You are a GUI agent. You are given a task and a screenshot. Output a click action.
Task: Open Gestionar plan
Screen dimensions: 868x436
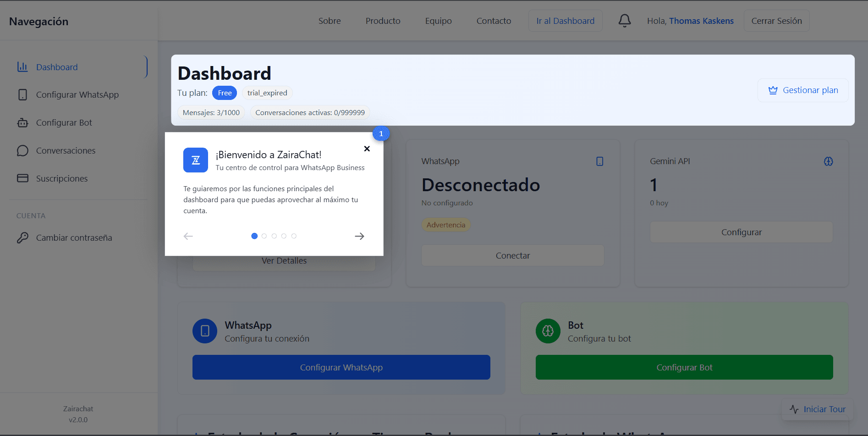click(803, 90)
